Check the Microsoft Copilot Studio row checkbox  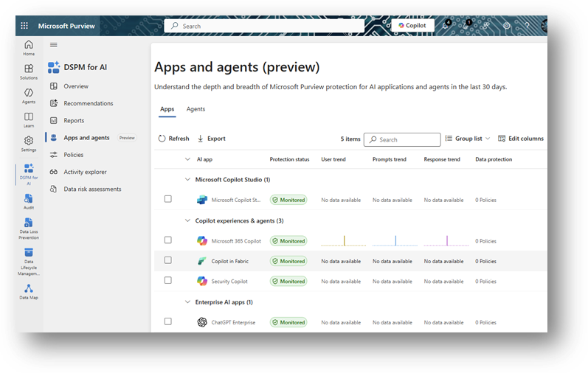pyautogui.click(x=168, y=199)
